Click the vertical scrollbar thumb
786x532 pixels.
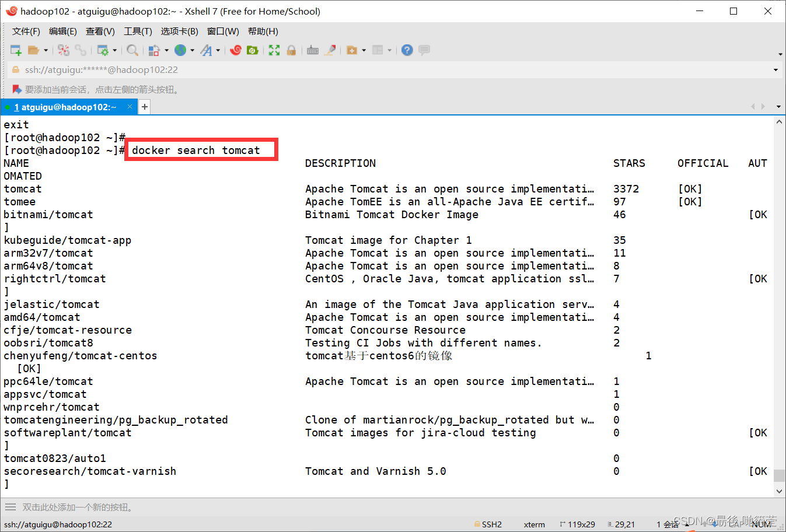coord(779,475)
